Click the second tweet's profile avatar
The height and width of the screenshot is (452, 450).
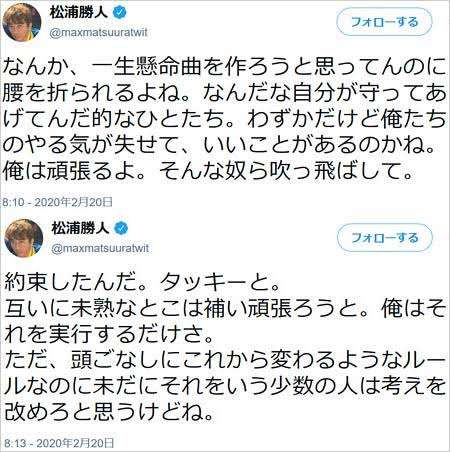(23, 238)
